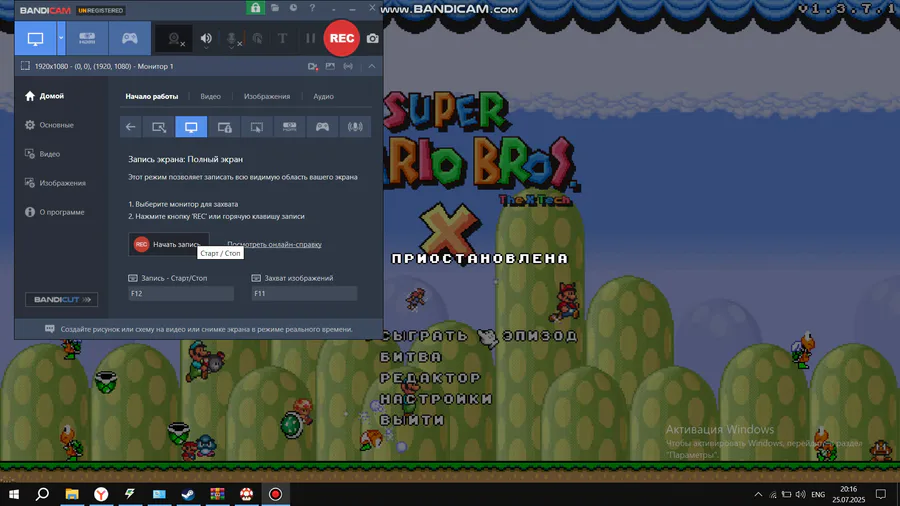Click the Pause recording button
This screenshot has width=900, height=506.
tap(311, 38)
